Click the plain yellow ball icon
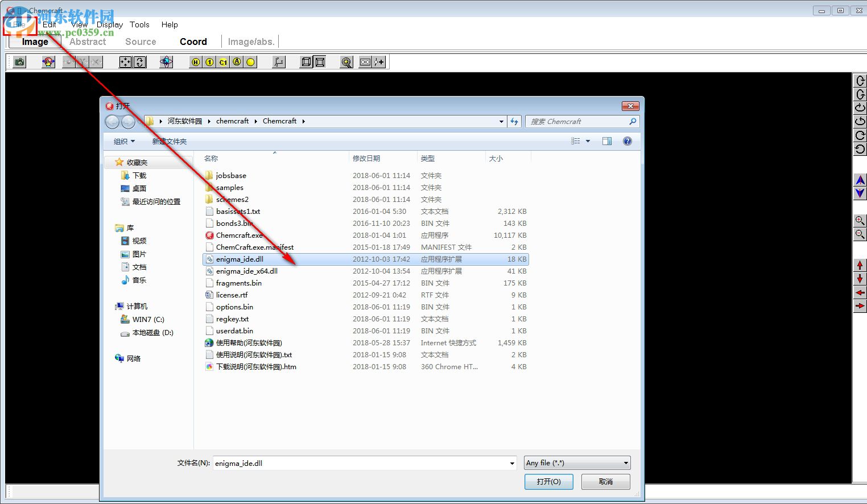867x504 pixels. (x=251, y=62)
